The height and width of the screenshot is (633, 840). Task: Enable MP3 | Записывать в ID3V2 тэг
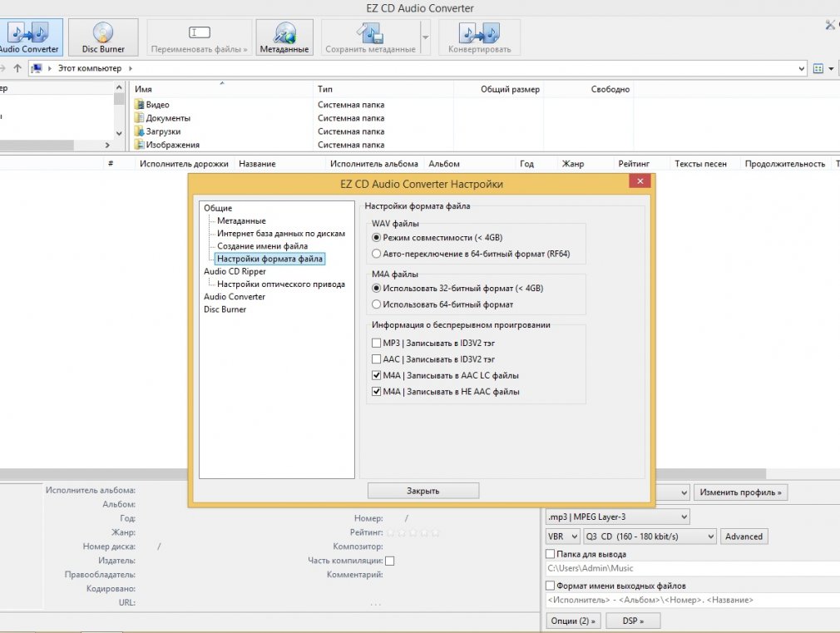377,343
